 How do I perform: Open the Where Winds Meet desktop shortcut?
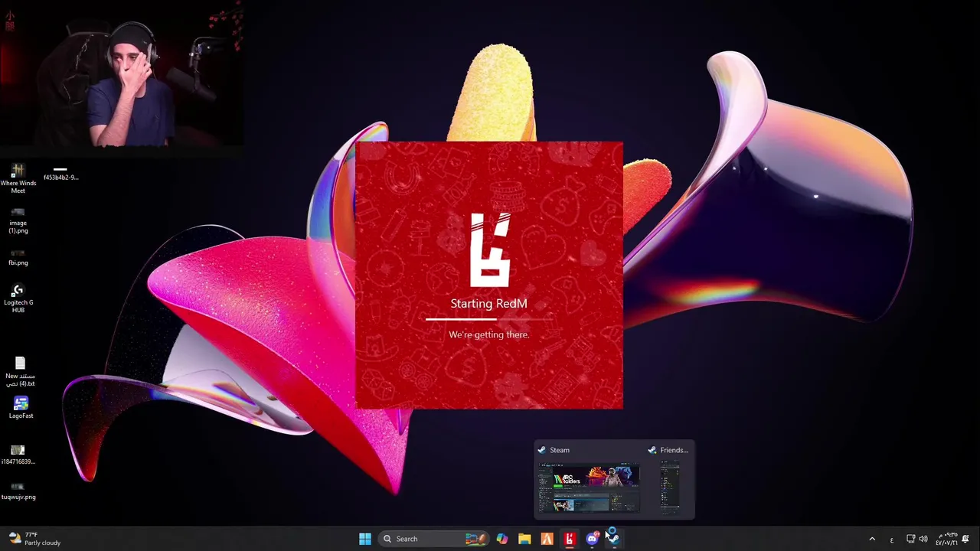18,178
